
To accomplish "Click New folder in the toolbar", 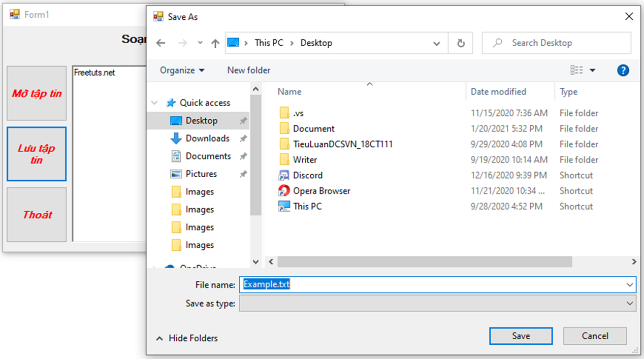I will 248,71.
